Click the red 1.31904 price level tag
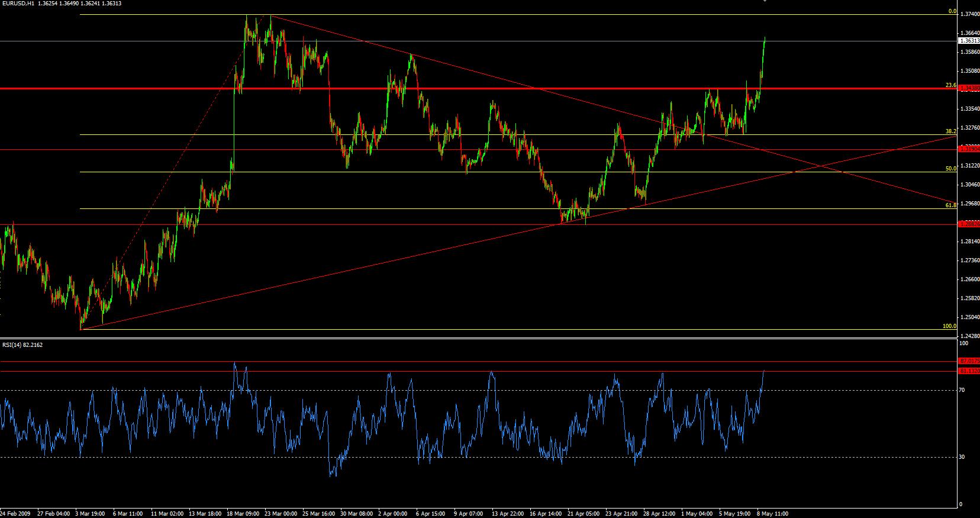This screenshot has height=518, width=980. [x=969, y=149]
